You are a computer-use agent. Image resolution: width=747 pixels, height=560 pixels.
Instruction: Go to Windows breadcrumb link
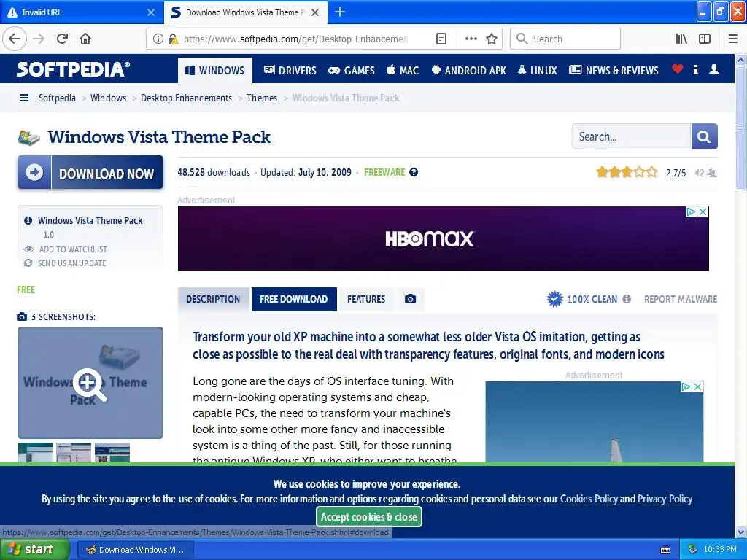(108, 98)
